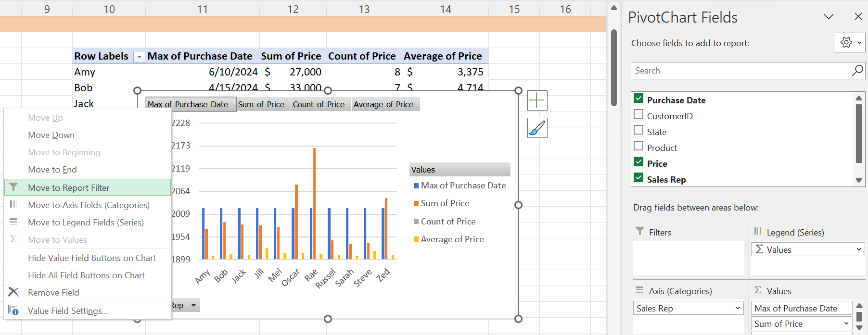Viewport: 868px width, 335px height.
Task: Click the Sum of Price chart field button
Action: pos(261,104)
